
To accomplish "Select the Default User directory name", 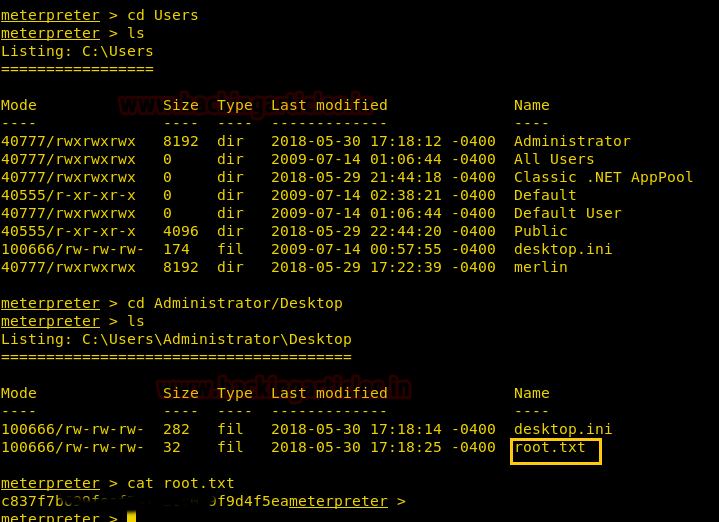I will coord(567,213).
